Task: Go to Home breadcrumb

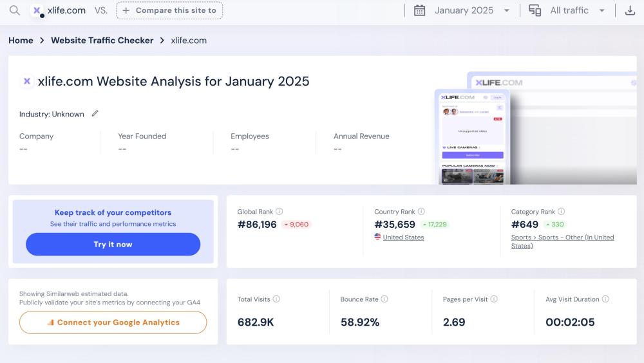Action: click(21, 40)
